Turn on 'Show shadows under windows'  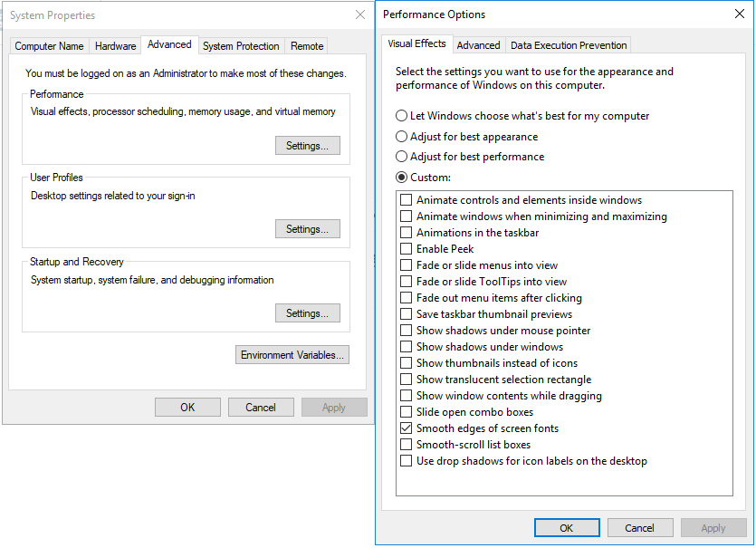coord(407,347)
